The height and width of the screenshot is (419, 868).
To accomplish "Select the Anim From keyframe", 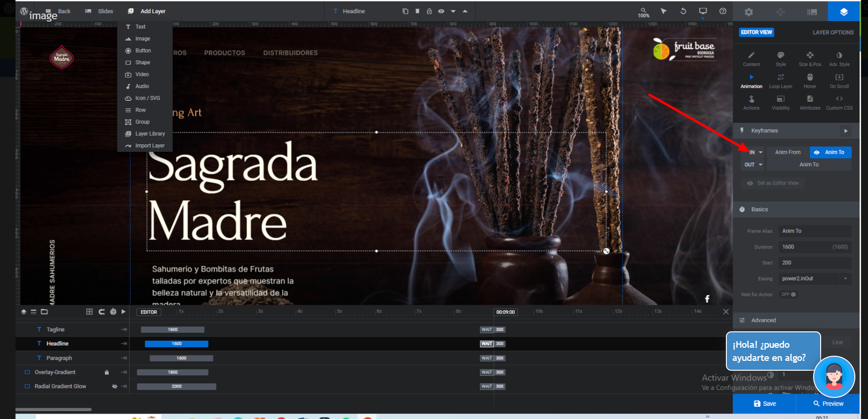I will point(788,152).
